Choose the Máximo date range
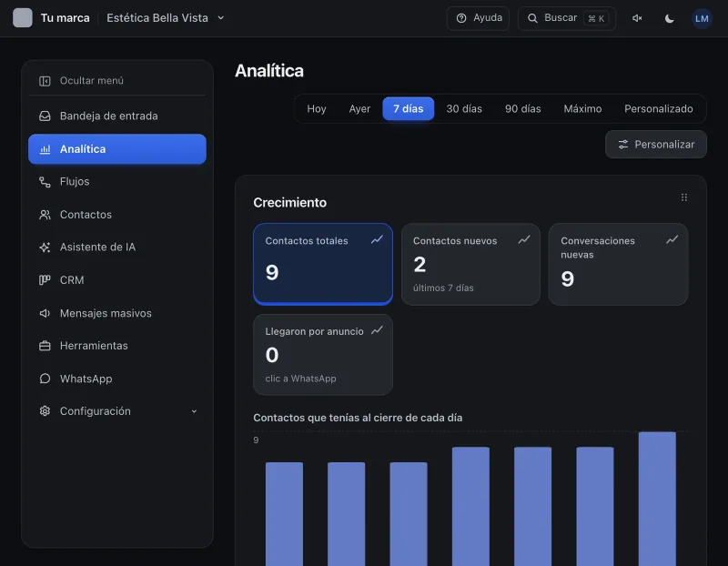 (582, 108)
